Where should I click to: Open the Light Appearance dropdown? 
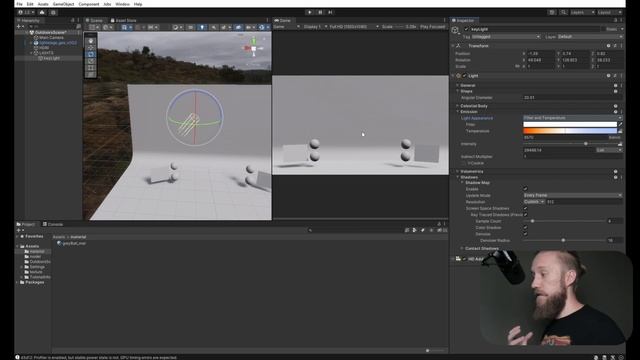tap(573, 118)
